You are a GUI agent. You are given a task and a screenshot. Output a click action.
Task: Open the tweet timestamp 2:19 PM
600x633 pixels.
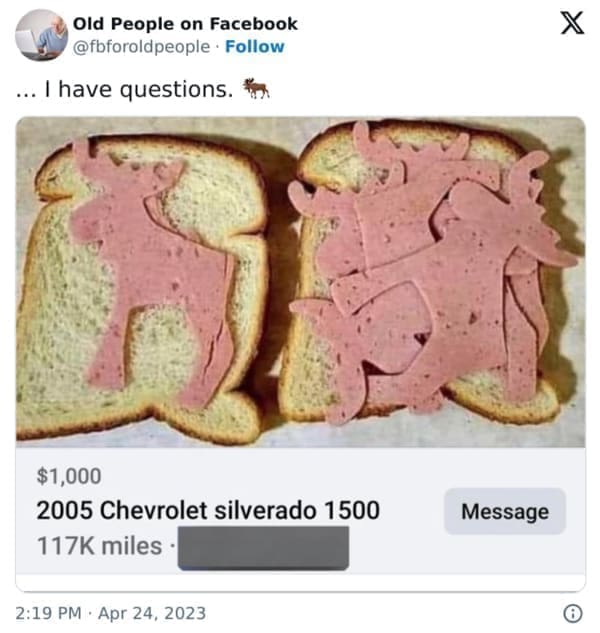point(48,613)
